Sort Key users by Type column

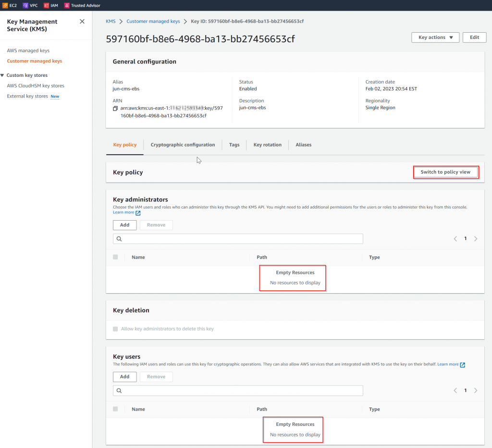click(374, 409)
